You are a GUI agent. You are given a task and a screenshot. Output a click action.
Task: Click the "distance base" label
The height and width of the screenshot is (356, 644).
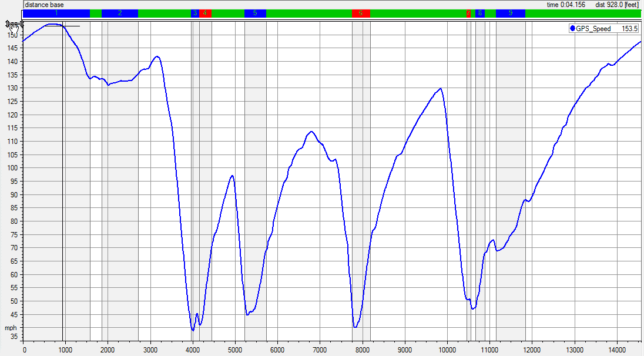pyautogui.click(x=44, y=5)
